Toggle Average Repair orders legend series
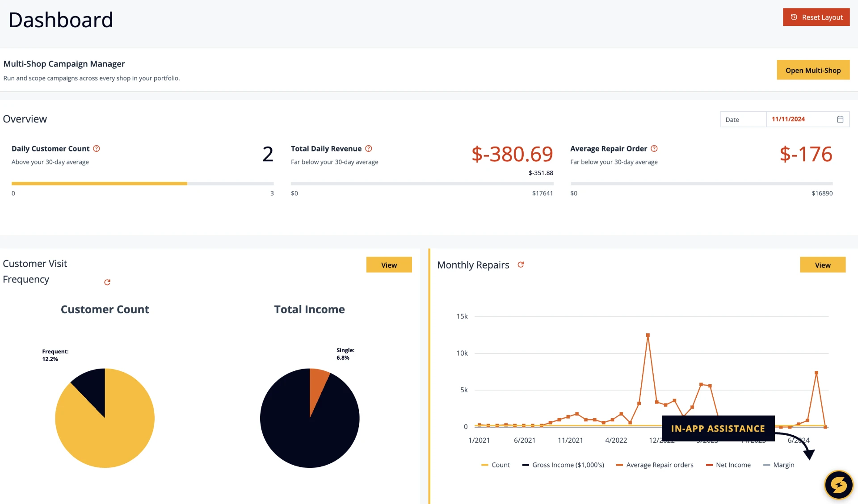Viewport: 858px width, 504px height. coord(655,465)
